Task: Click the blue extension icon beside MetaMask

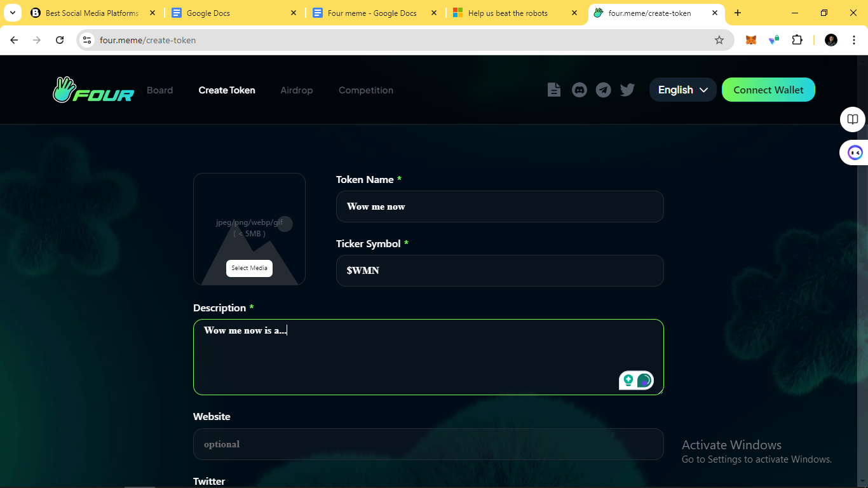Action: pos(774,40)
